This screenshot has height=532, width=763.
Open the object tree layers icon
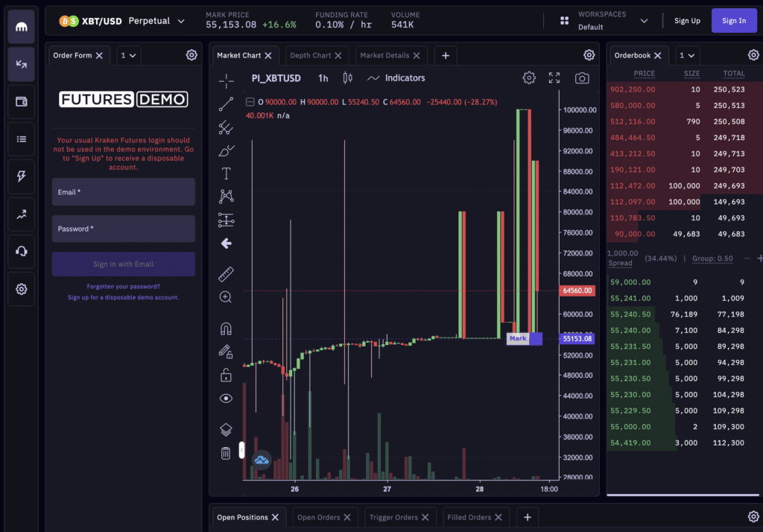226,429
